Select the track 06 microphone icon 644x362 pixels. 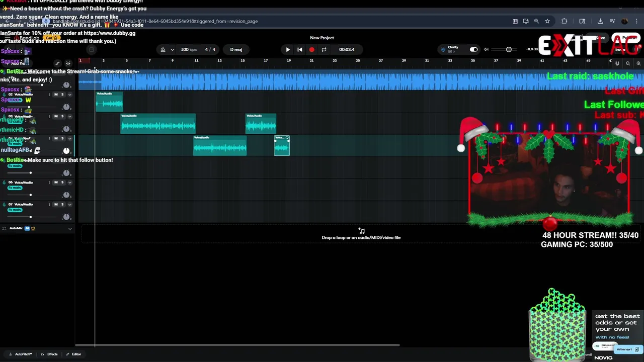pyautogui.click(x=4, y=183)
